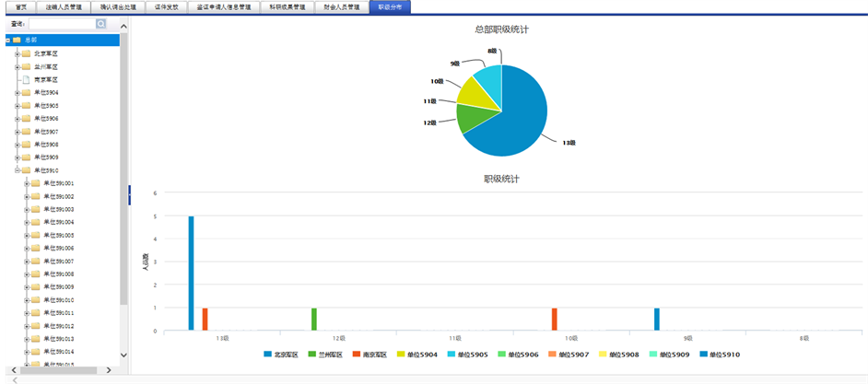Open the 证件发放 tab
Image resolution: width=868 pixels, height=384 pixels.
[x=168, y=6]
